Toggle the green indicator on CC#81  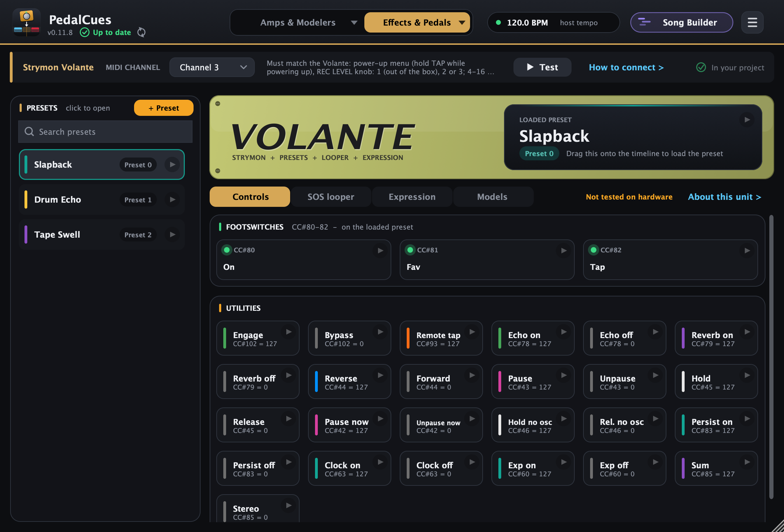point(410,250)
